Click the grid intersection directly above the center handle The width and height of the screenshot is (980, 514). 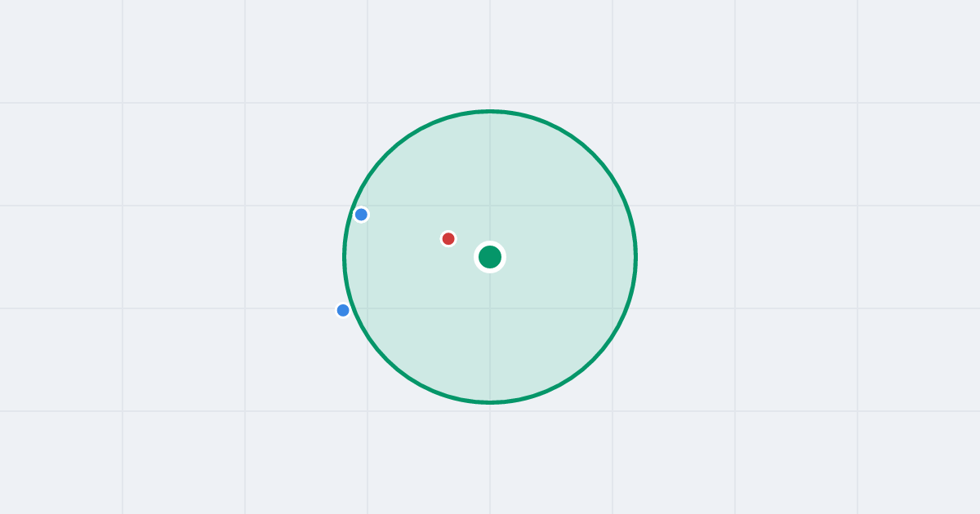(x=490, y=206)
